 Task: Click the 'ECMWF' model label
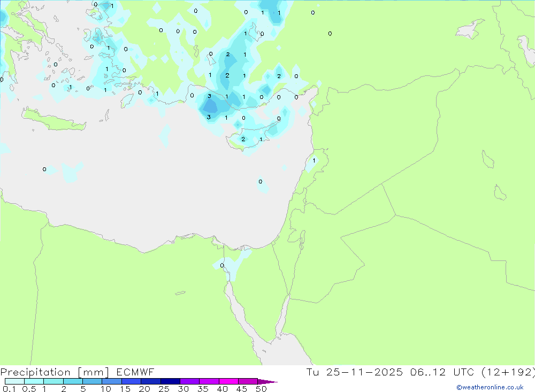point(135,372)
